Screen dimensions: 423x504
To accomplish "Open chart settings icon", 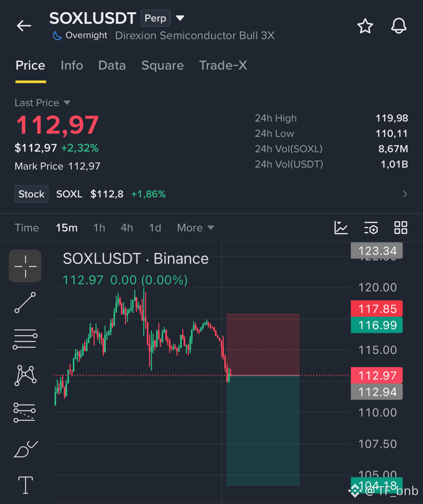I will 371,228.
